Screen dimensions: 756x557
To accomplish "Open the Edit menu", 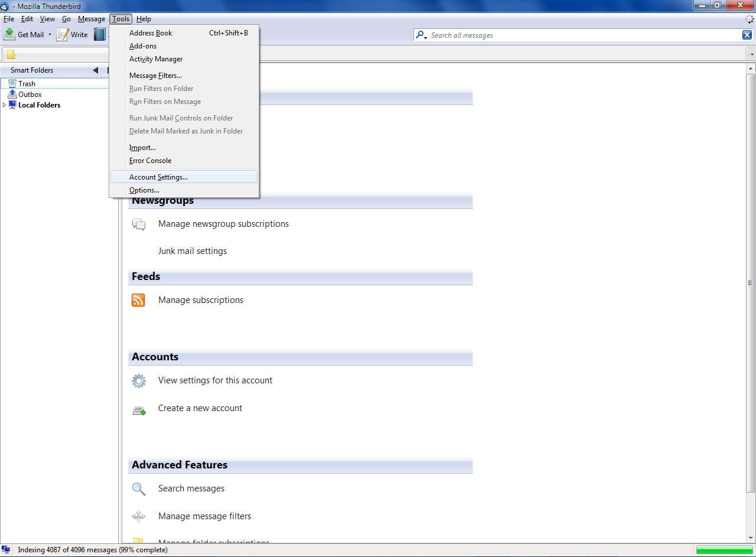I will pos(27,19).
